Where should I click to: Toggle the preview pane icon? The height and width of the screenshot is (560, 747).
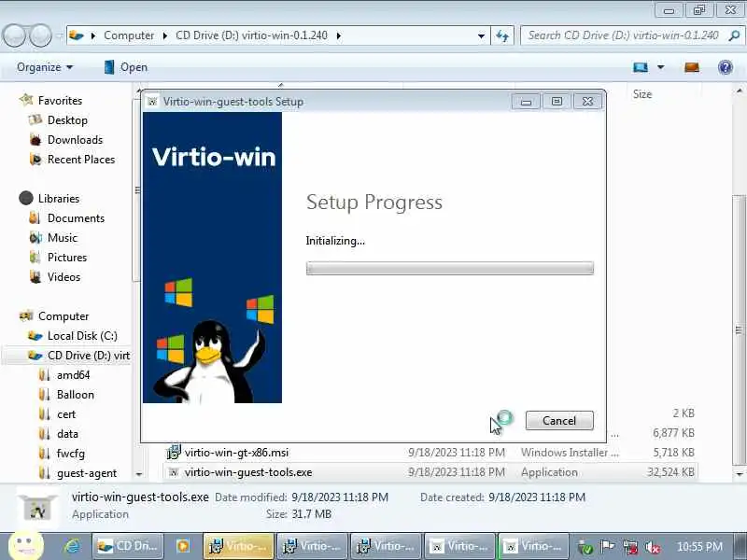pos(692,67)
